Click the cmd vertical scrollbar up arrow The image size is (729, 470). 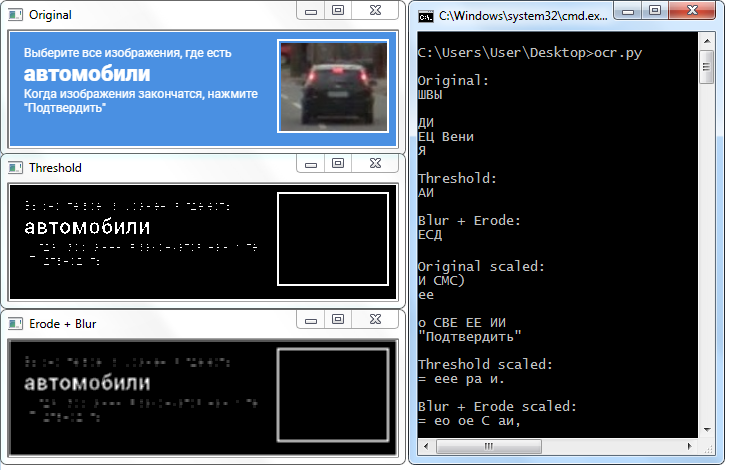707,41
